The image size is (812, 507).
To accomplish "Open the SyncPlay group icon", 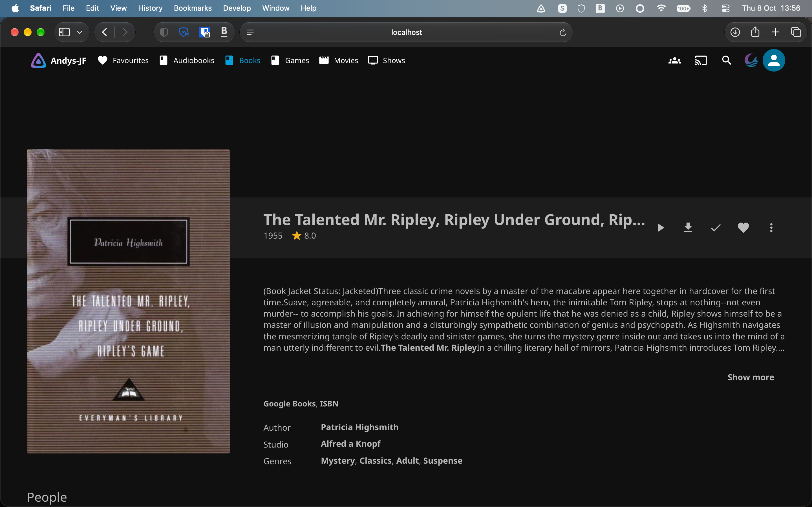I will 675,60.
